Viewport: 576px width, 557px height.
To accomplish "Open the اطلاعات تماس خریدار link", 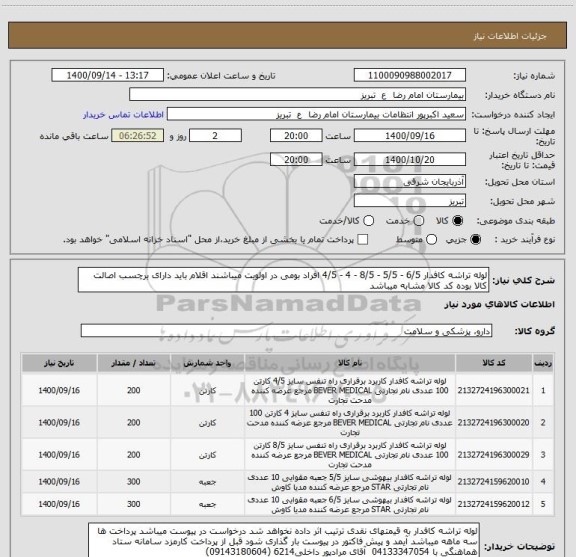I will (x=123, y=115).
